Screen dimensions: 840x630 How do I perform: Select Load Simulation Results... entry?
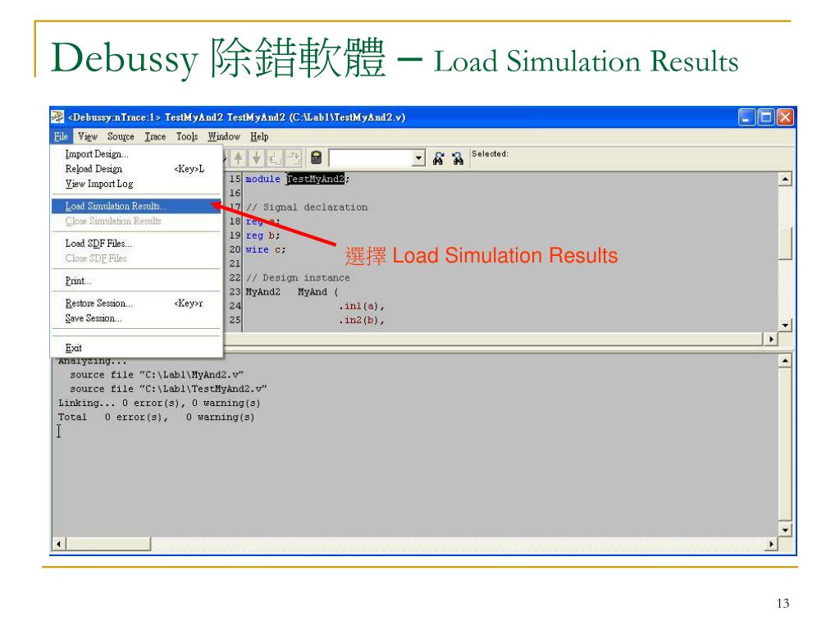(x=136, y=206)
